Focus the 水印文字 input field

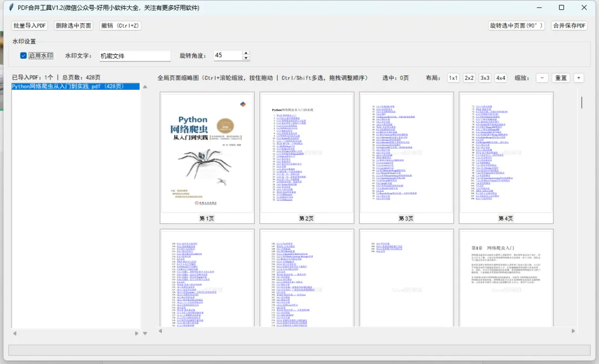135,56
